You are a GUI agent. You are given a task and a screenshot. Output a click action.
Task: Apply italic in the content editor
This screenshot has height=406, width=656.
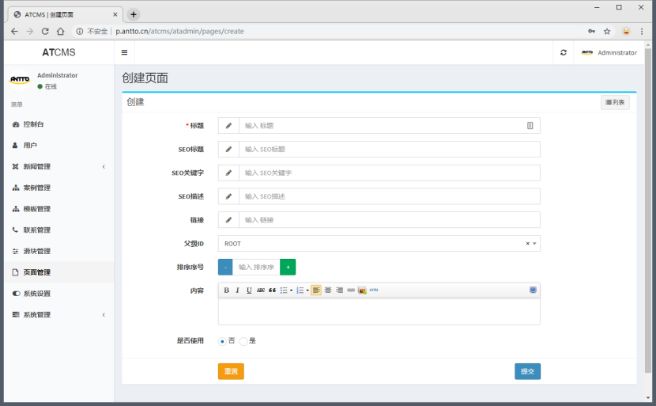point(237,290)
